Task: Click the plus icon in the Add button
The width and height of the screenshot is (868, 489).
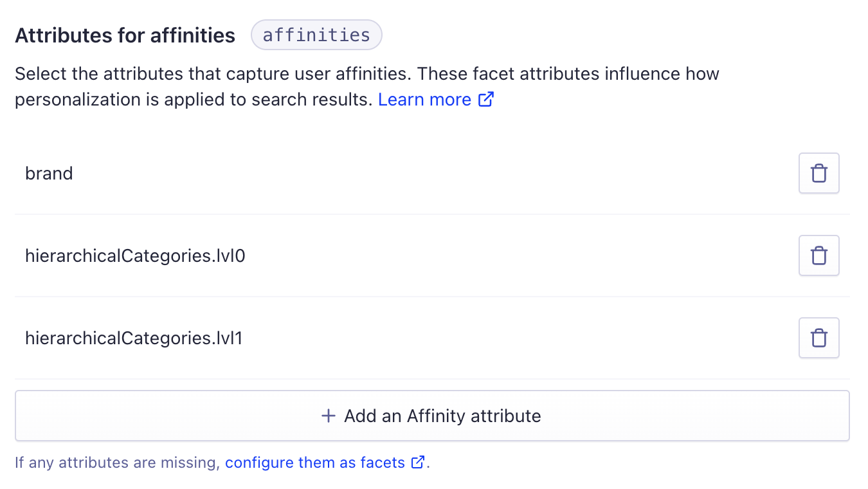Action: pos(328,416)
